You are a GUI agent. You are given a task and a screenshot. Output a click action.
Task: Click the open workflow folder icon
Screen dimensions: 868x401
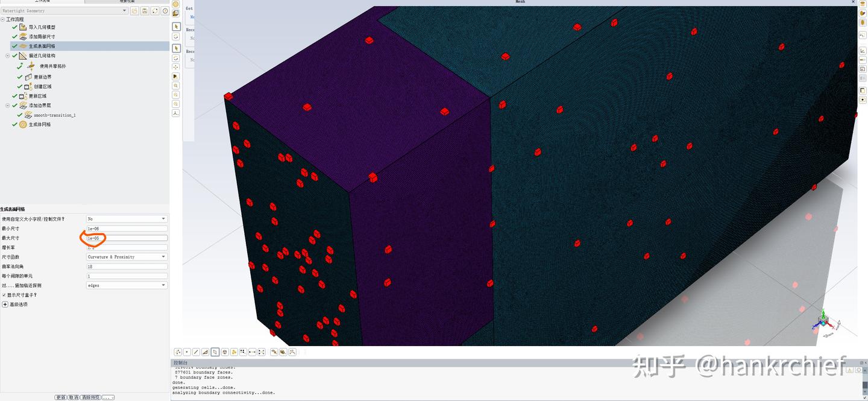[134, 11]
